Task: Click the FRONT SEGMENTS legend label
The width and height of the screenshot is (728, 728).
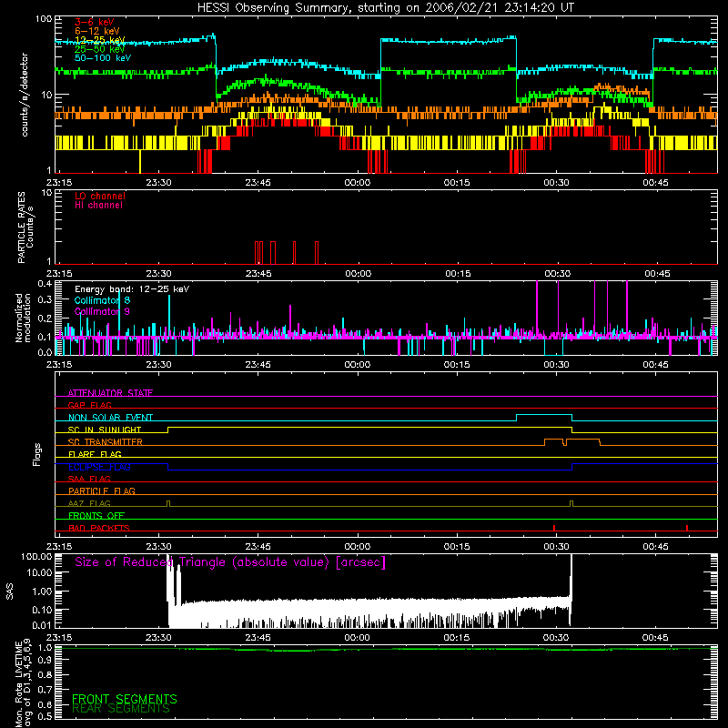Action: coord(125,699)
